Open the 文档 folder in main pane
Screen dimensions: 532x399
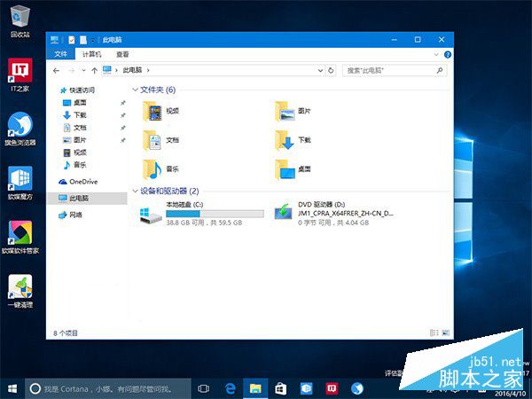161,140
